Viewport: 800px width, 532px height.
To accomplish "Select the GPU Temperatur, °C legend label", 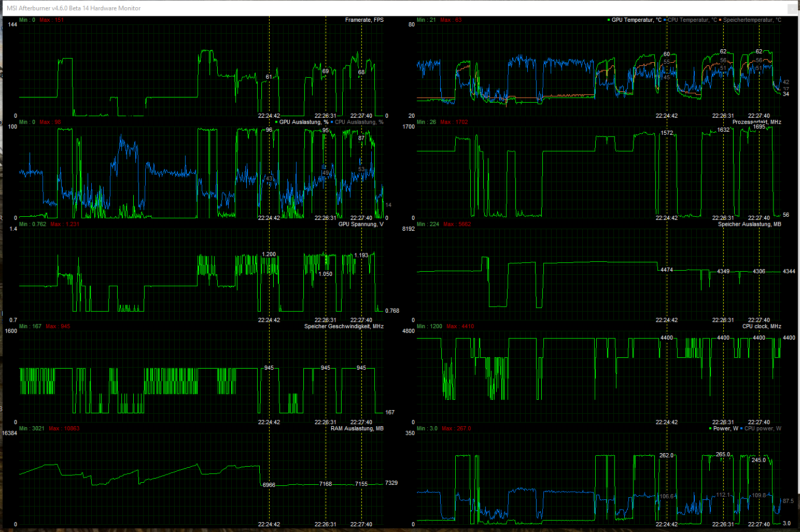I will pyautogui.click(x=637, y=20).
